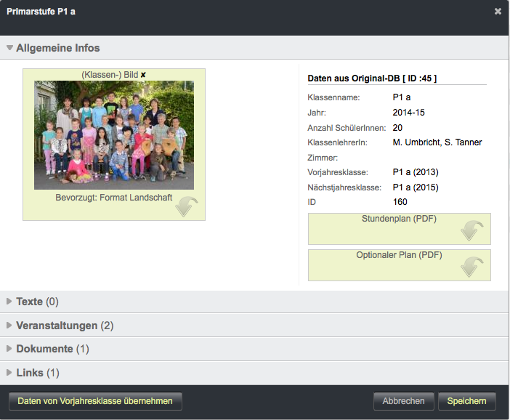Click the Daten aus Original-DB heading
Screen dimensions: 510x420
tap(372, 78)
